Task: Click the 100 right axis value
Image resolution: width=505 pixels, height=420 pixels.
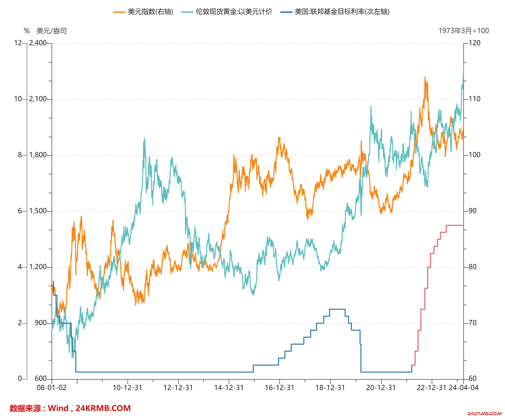Action: [x=474, y=155]
